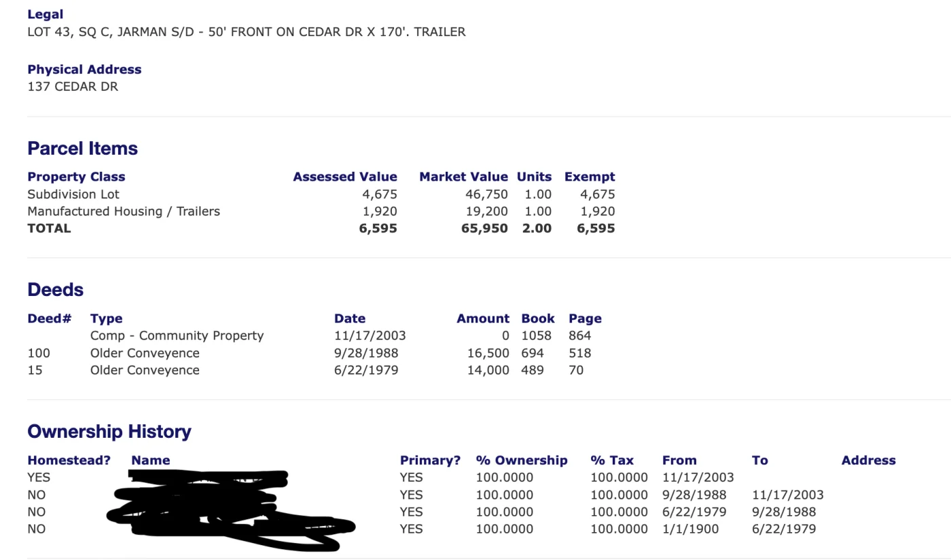Click deed number 100 in Deeds table

click(x=39, y=353)
